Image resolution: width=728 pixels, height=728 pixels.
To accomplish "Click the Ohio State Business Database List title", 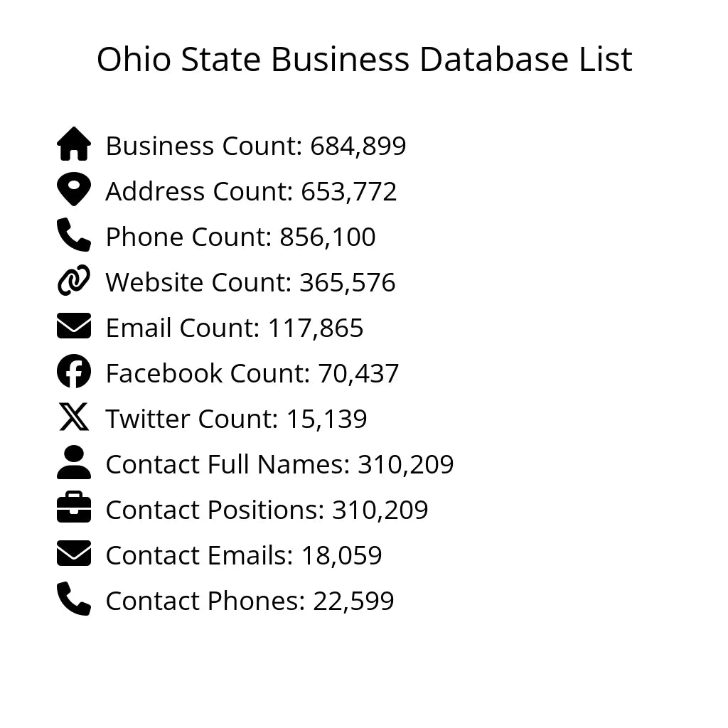I will [x=364, y=60].
